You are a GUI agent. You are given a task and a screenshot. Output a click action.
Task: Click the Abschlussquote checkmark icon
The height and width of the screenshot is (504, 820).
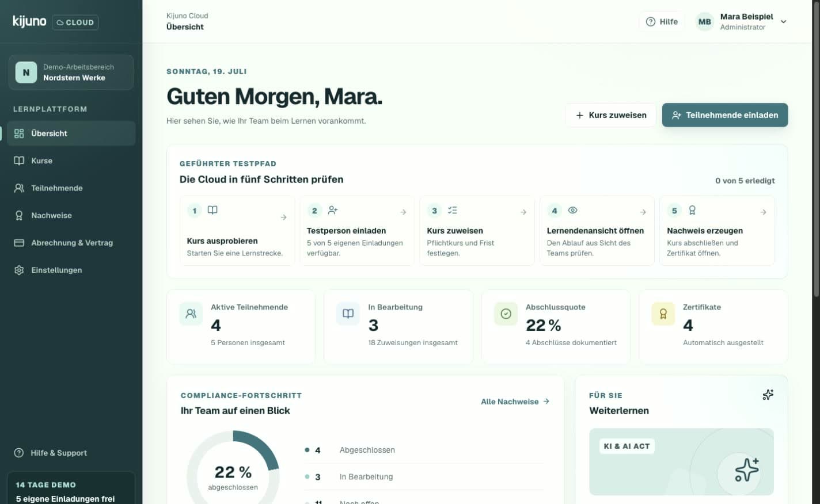click(x=506, y=314)
